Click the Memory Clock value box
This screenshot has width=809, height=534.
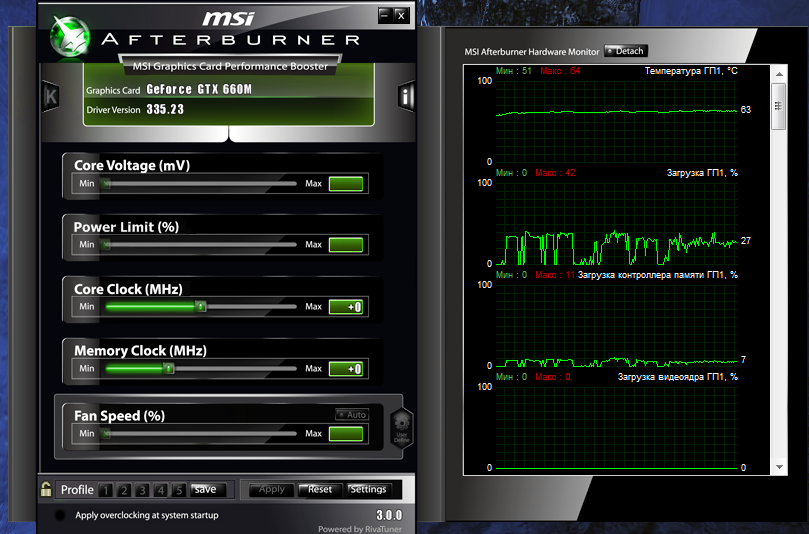(346, 369)
